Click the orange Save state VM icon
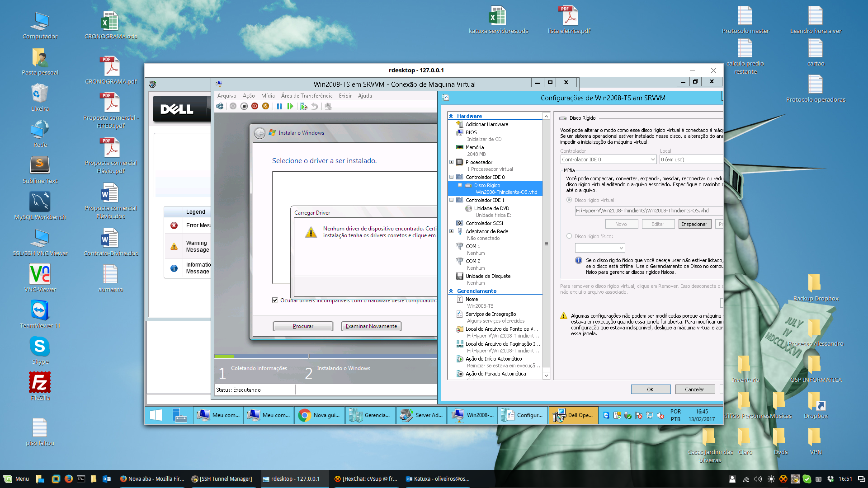This screenshot has width=868, height=488. 266,106
